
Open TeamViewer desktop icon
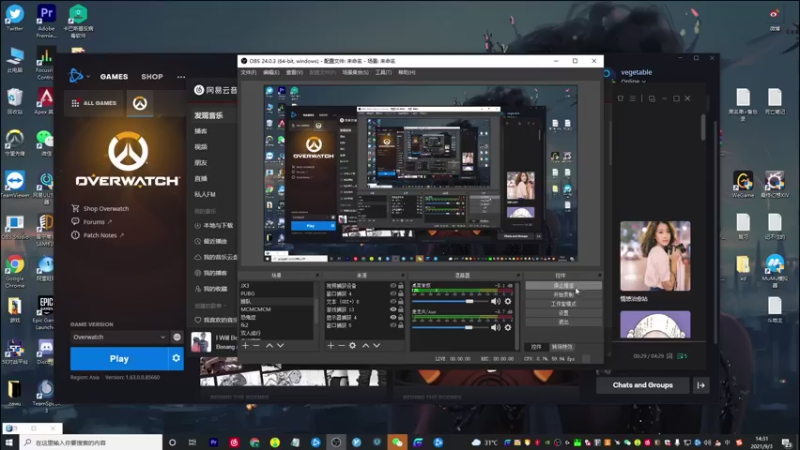coord(15,185)
